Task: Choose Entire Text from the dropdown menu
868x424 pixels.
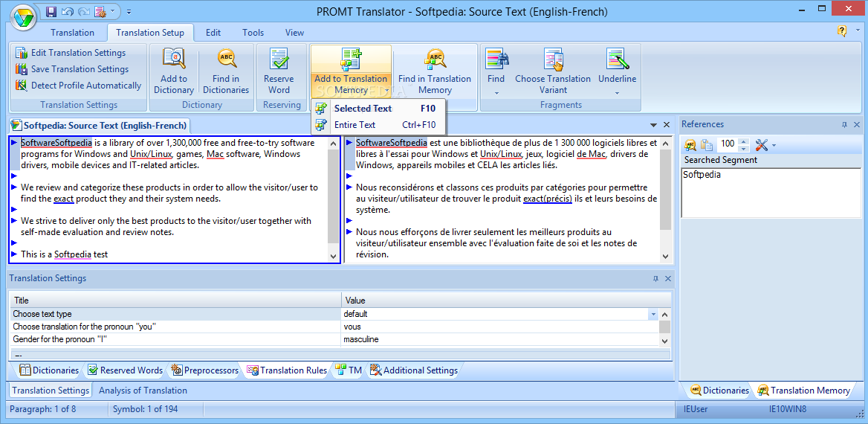Action: point(378,125)
